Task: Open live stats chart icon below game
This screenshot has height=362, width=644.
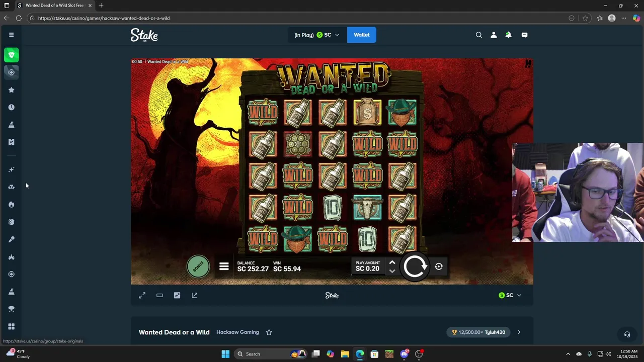Action: 177,295
